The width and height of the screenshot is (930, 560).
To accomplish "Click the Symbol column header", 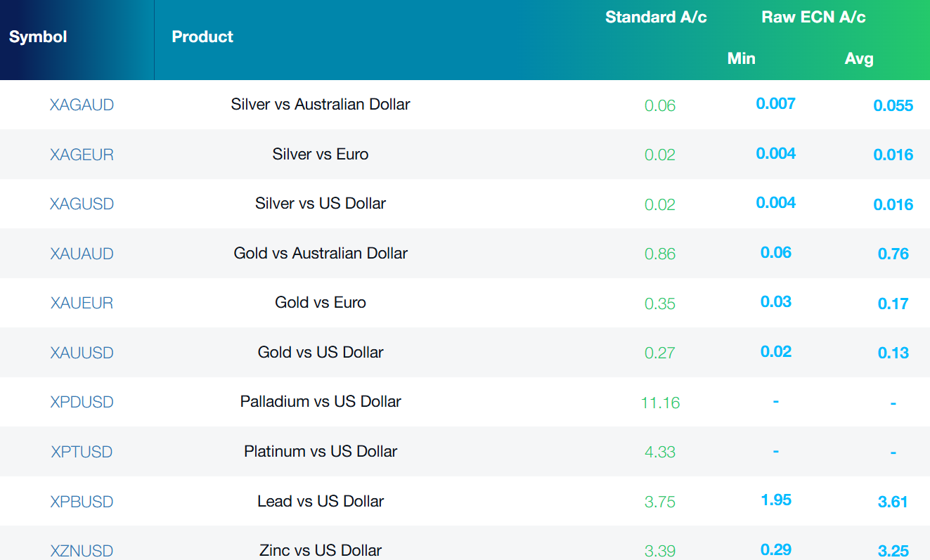I will point(38,37).
